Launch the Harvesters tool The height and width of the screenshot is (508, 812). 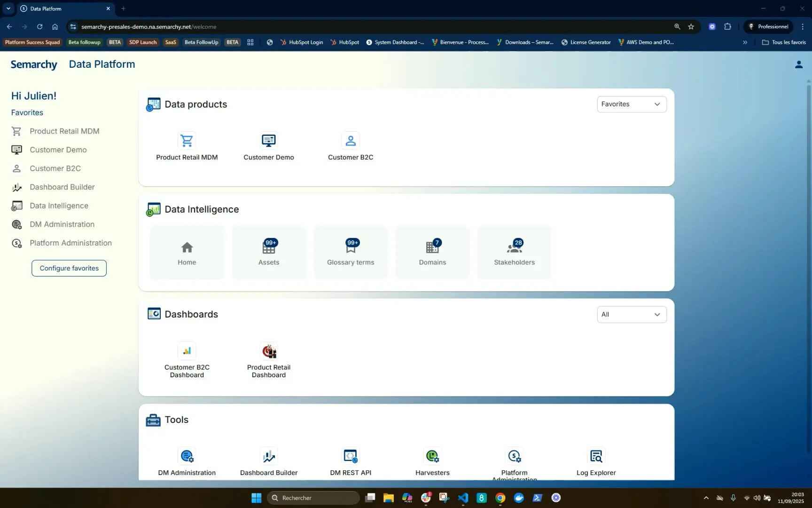tap(432, 456)
